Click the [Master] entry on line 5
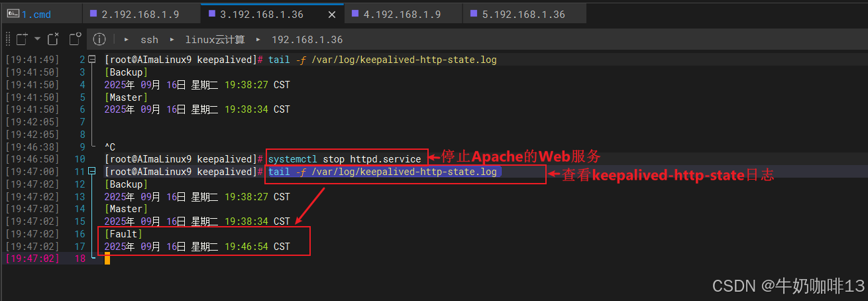868x301 pixels. [x=126, y=97]
